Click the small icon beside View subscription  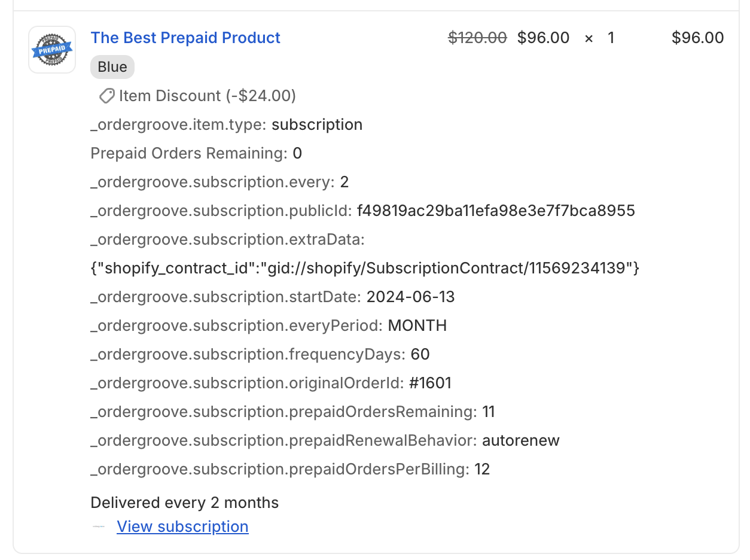click(99, 526)
